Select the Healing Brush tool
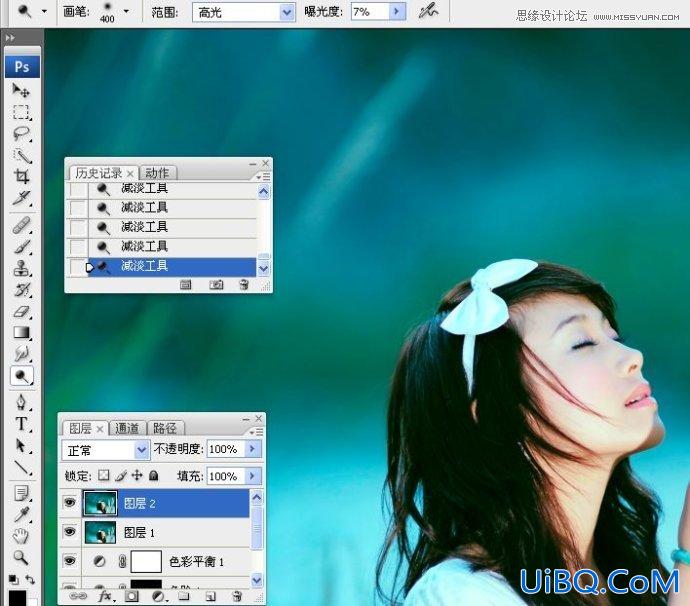 click(x=21, y=225)
